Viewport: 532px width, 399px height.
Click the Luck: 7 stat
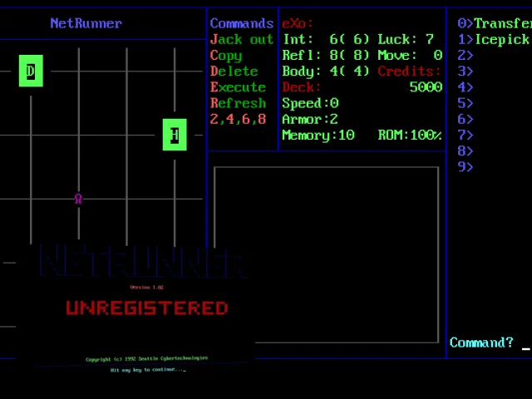(x=406, y=39)
